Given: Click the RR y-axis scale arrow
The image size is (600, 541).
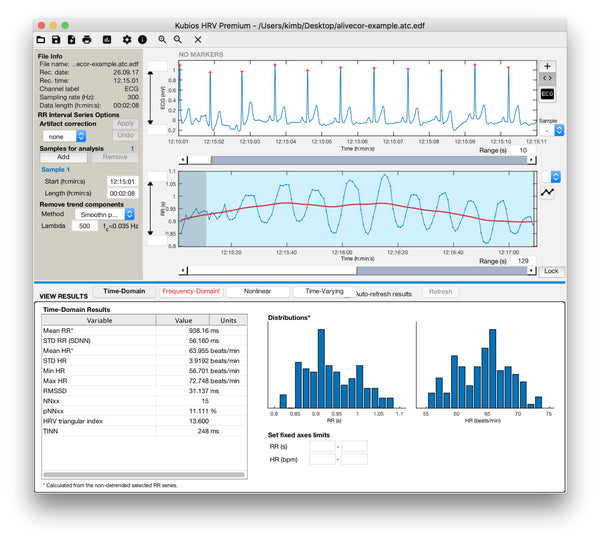Looking at the screenshot, I should (150, 209).
